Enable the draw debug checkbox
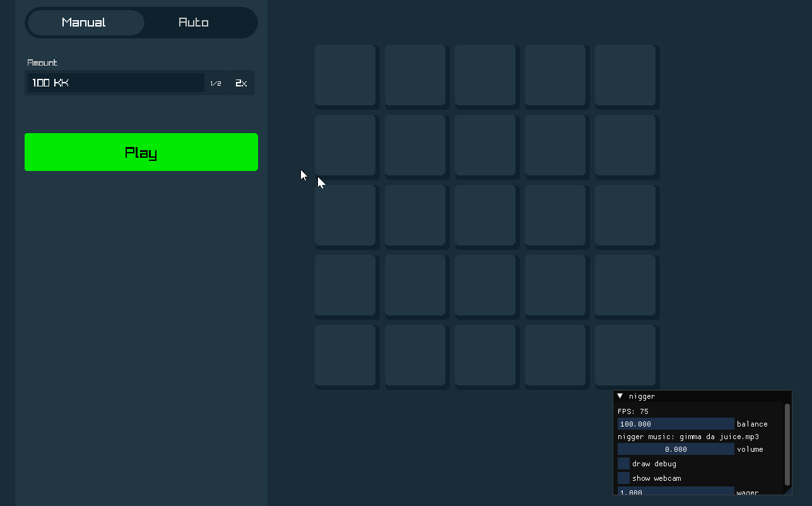 (623, 464)
